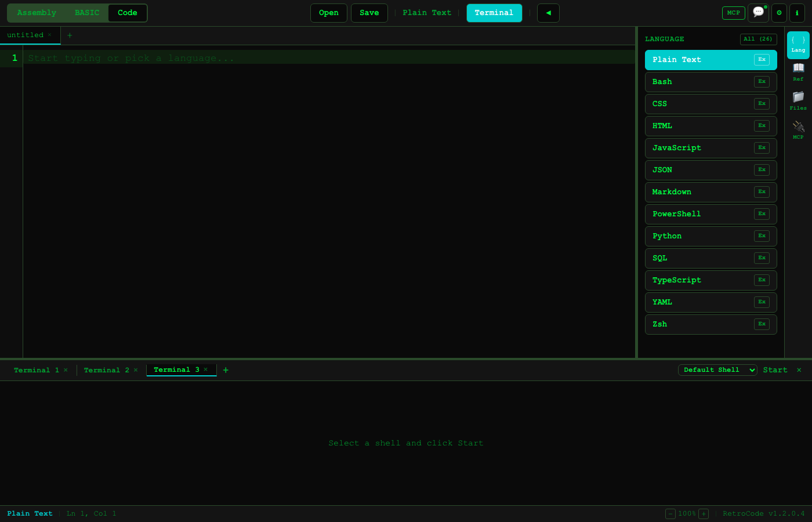This screenshot has width=812, height=522.
Task: Switch editor mode to BASIC
Action: pyautogui.click(x=86, y=12)
